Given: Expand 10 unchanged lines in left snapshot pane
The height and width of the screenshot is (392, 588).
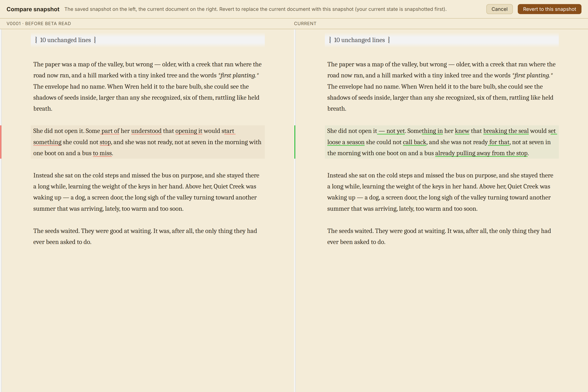Looking at the screenshot, I should click(148, 40).
